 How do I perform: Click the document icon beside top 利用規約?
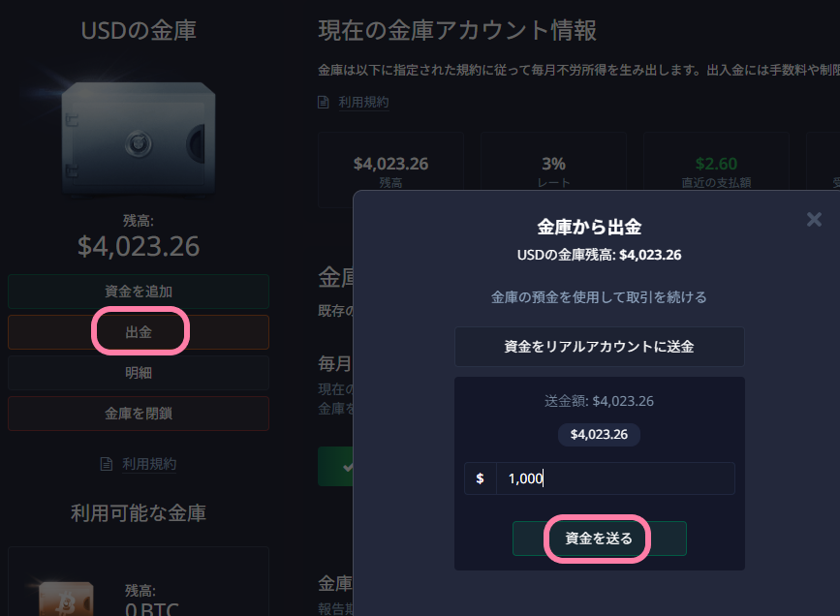click(x=323, y=102)
